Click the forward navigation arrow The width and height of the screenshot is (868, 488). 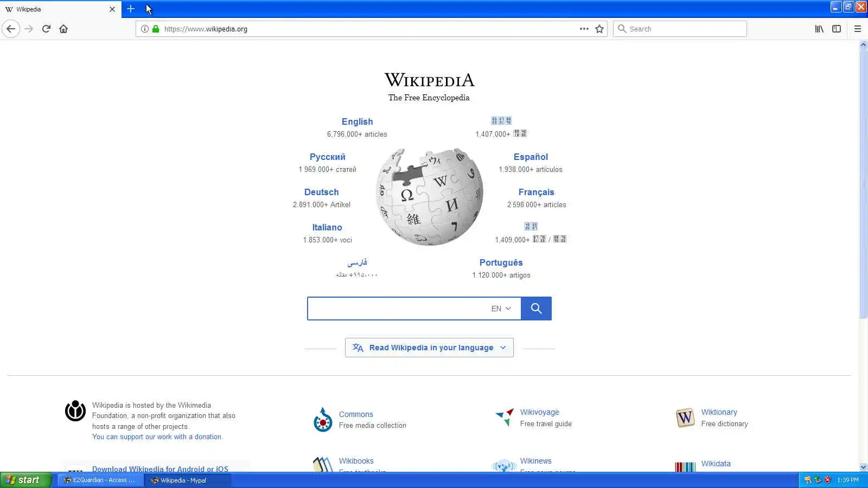[29, 29]
